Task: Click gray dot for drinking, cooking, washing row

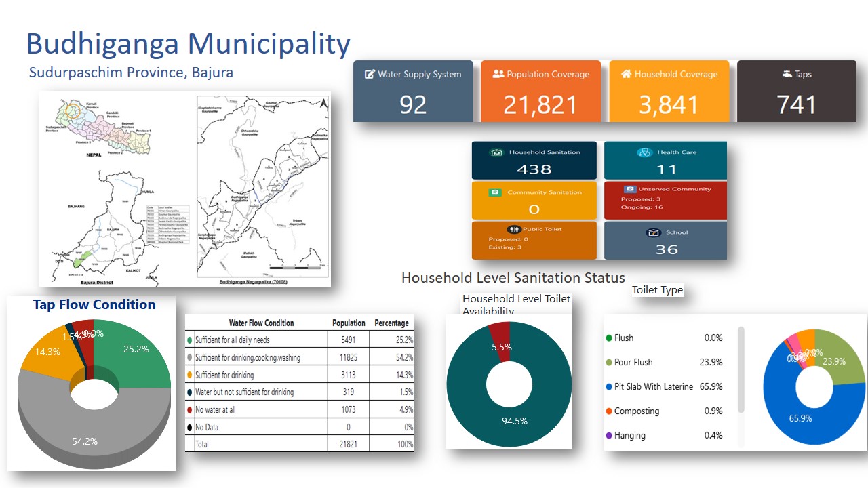Action: click(x=190, y=357)
